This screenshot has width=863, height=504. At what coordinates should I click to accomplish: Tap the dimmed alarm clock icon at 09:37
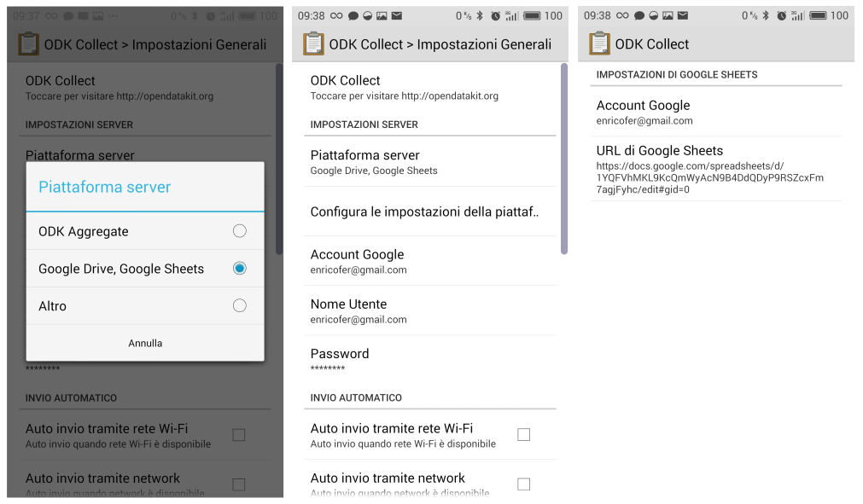(x=210, y=16)
